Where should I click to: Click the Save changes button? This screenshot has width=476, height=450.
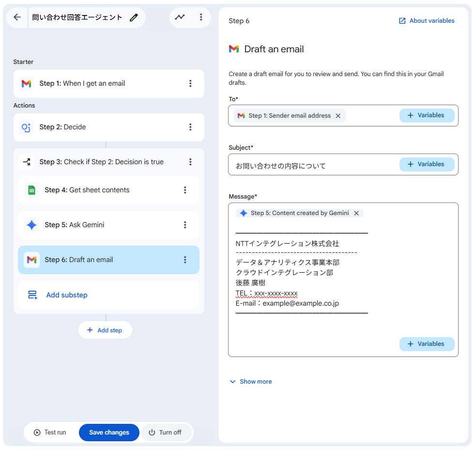pyautogui.click(x=109, y=433)
